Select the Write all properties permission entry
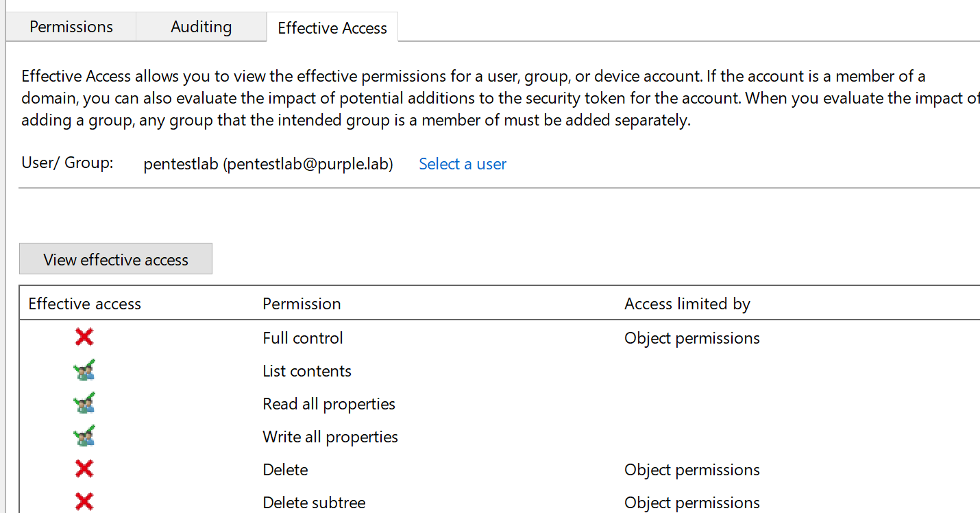The image size is (980, 513). point(330,437)
